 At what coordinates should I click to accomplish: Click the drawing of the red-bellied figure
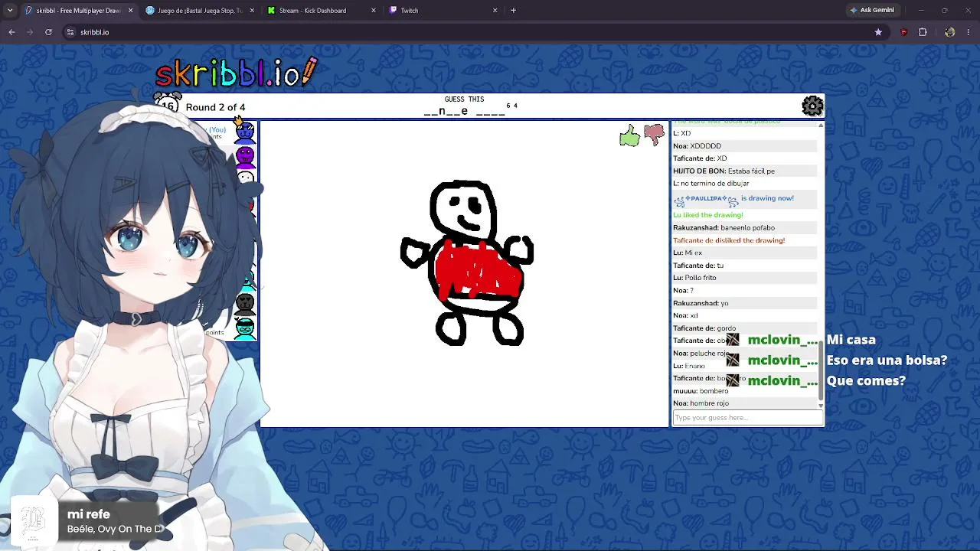467,262
